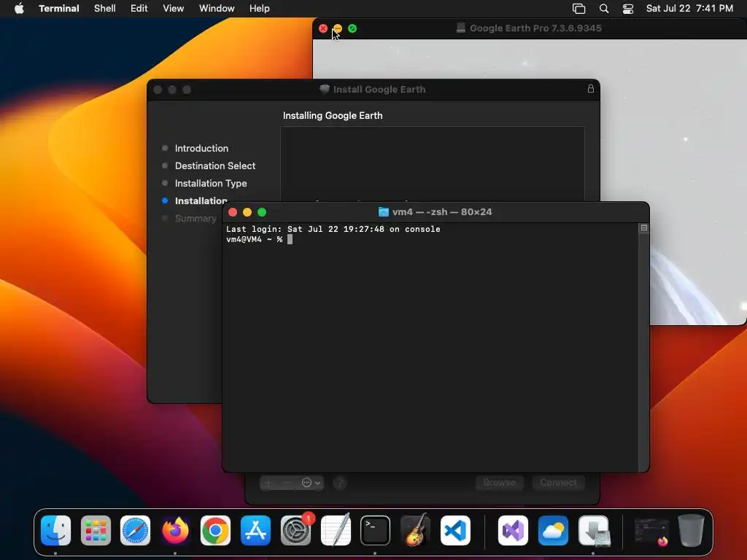
Task: Launch GarageBand from the Dock
Action: click(x=415, y=531)
